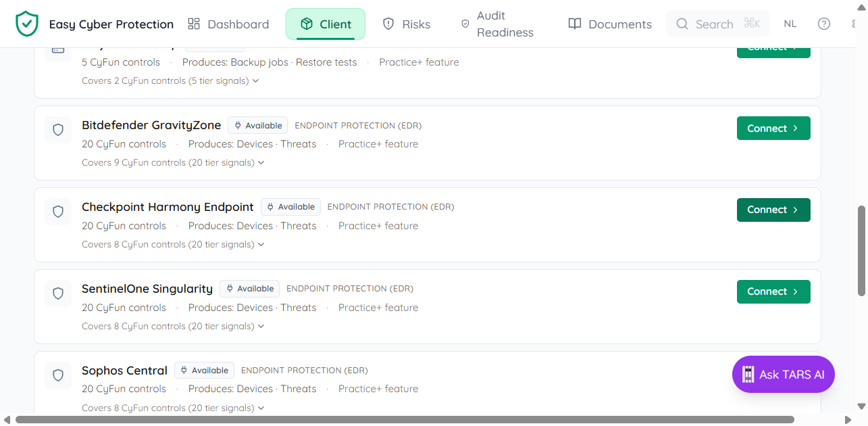Click the Checkpoint Harmony Endpoint shield icon
868x426 pixels.
coord(58,212)
